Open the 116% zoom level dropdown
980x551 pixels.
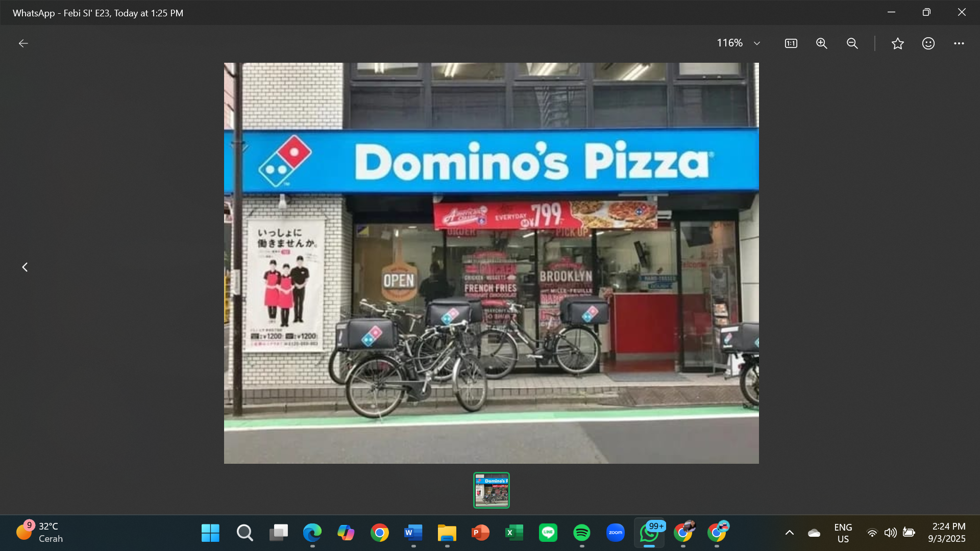738,43
